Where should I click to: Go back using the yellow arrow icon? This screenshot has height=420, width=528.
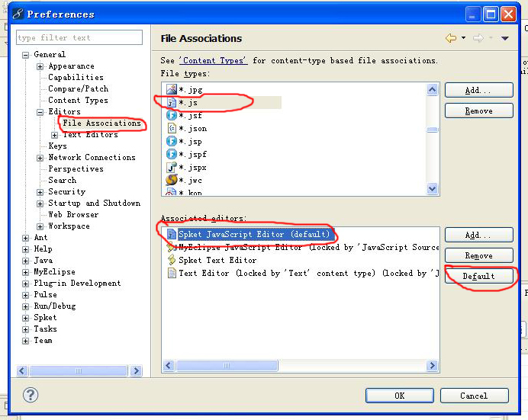click(x=451, y=38)
